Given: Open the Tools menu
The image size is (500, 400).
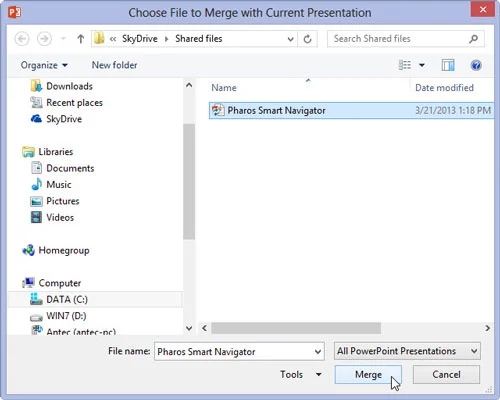Looking at the screenshot, I should tap(300, 374).
